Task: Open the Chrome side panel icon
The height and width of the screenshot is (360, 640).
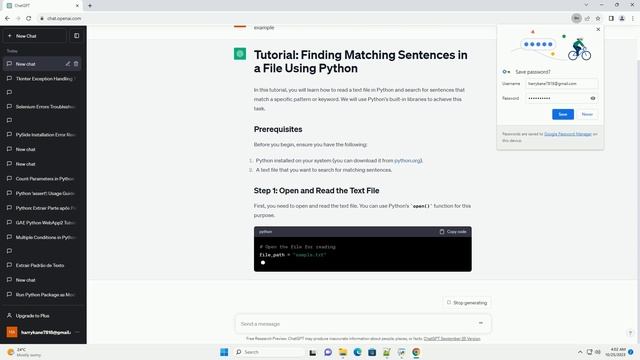Action: point(611,18)
